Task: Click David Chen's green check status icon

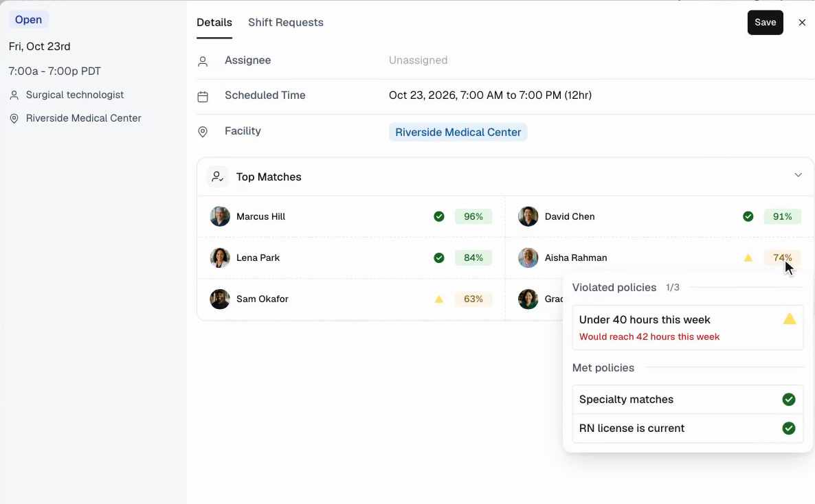Action: click(748, 217)
